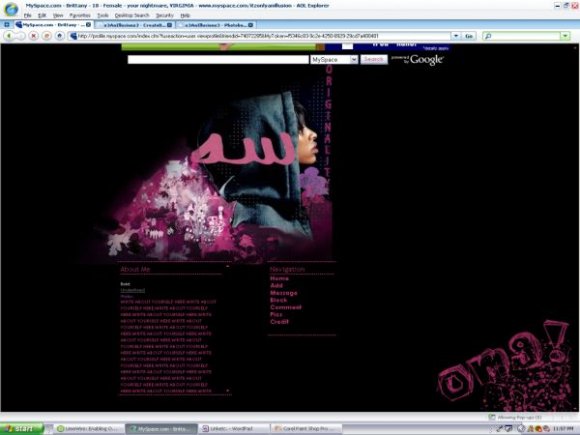
Task: Click the taskbar clock
Action: coord(563,429)
